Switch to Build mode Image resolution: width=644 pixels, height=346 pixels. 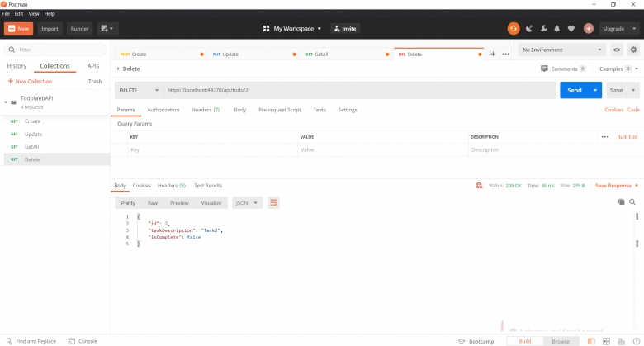point(525,341)
